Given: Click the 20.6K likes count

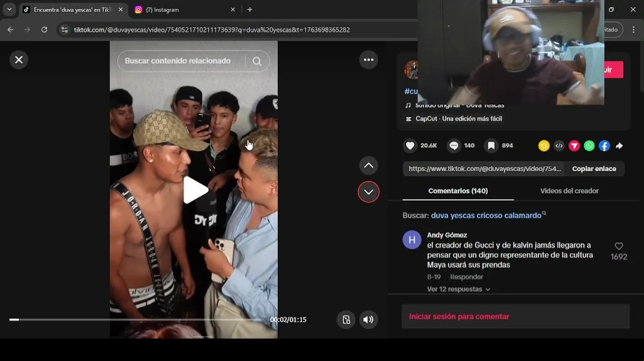Looking at the screenshot, I should coord(429,145).
